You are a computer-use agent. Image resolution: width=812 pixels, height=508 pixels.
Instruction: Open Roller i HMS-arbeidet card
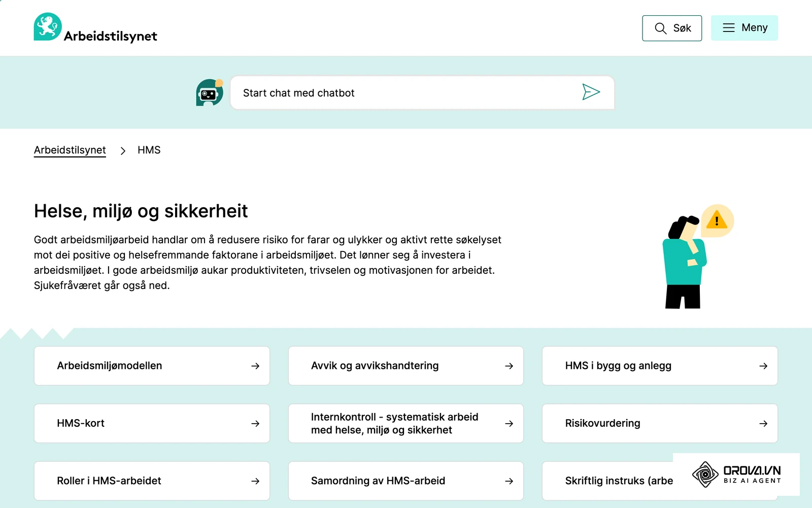coord(152,481)
